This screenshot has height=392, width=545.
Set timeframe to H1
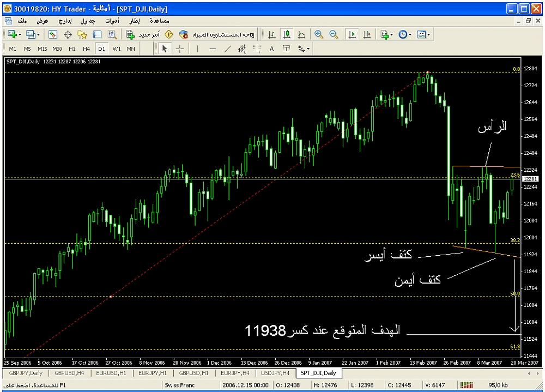click(x=72, y=49)
